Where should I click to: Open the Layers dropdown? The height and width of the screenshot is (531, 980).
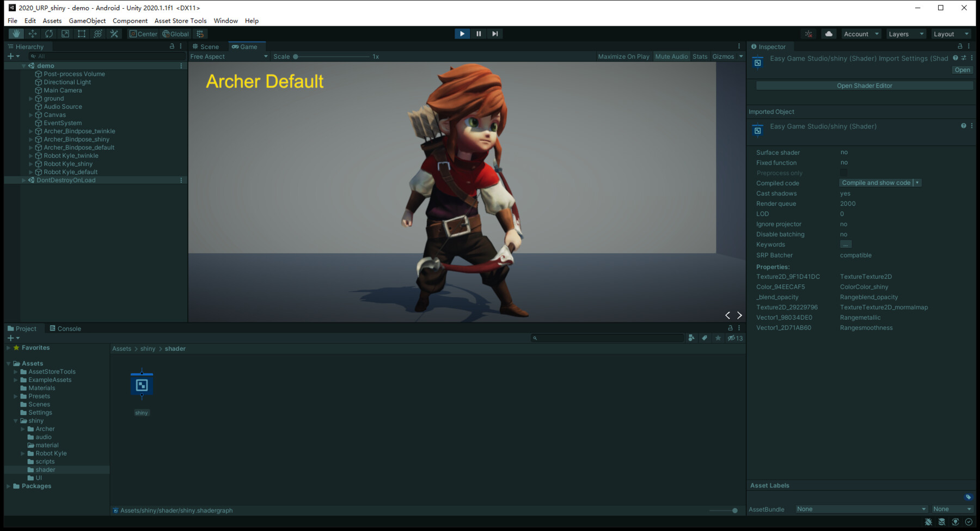click(x=905, y=33)
